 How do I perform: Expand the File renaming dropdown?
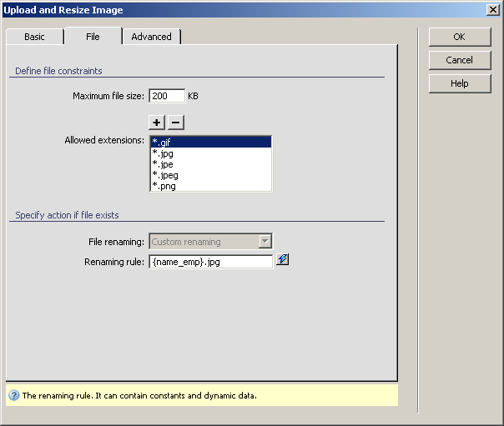point(265,242)
